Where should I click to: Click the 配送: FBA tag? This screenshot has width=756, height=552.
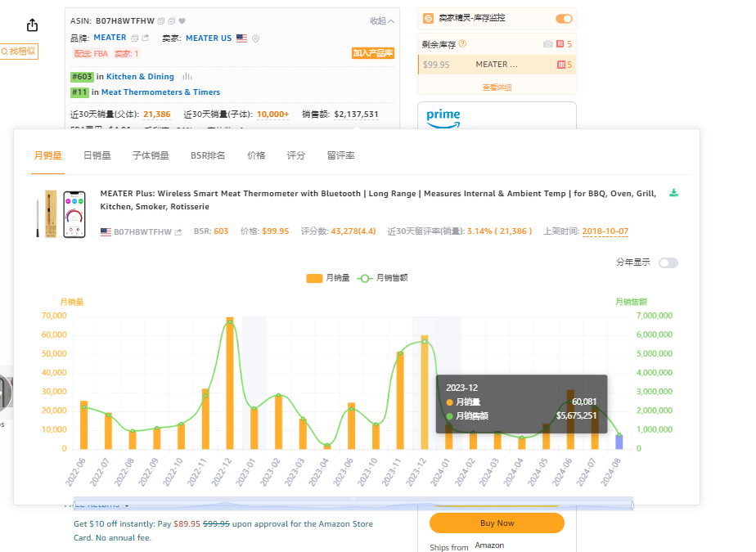[91, 53]
